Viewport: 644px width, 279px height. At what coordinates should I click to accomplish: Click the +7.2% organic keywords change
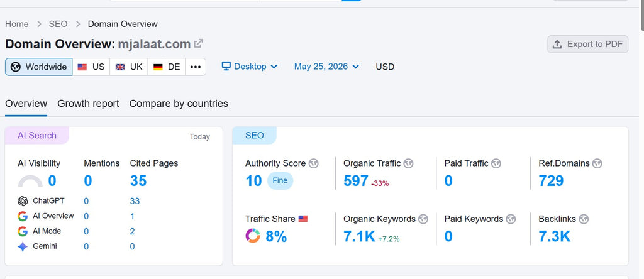pos(389,239)
